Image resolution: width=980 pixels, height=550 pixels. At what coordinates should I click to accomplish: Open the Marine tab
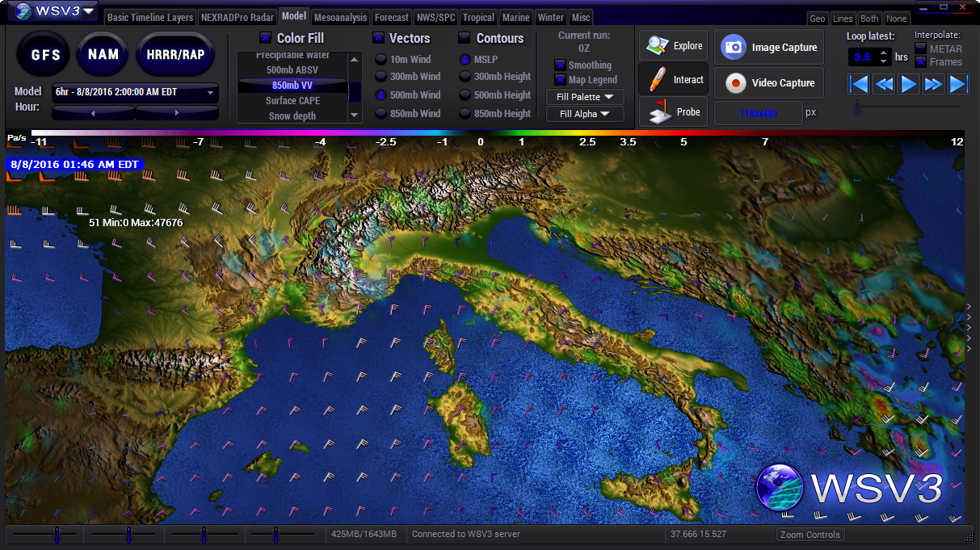[x=515, y=18]
